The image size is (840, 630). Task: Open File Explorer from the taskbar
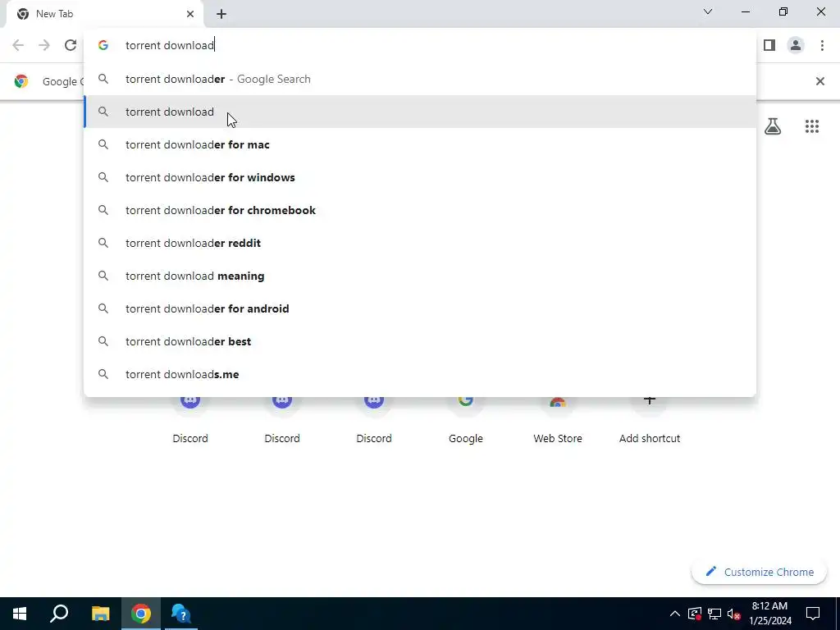[x=100, y=614]
